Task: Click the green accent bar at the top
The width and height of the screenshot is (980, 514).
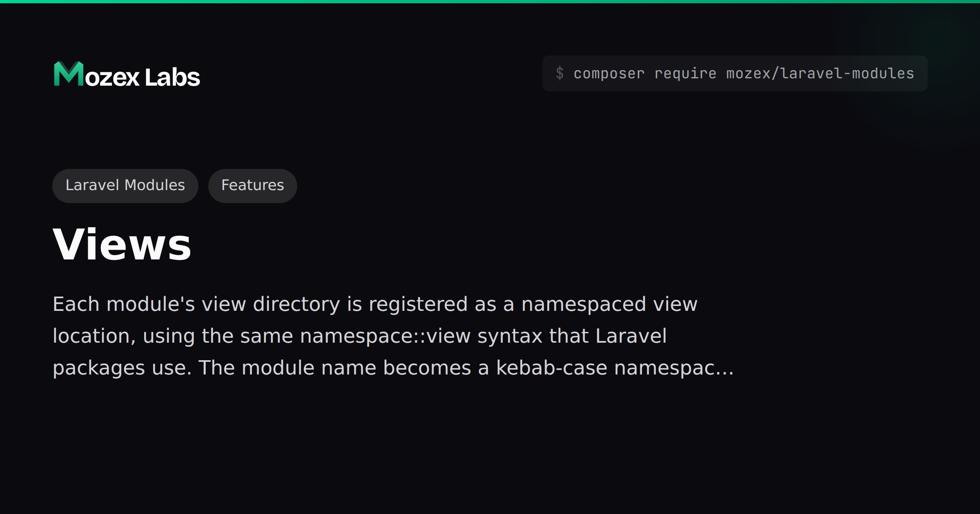Action: pyautogui.click(x=490, y=2)
